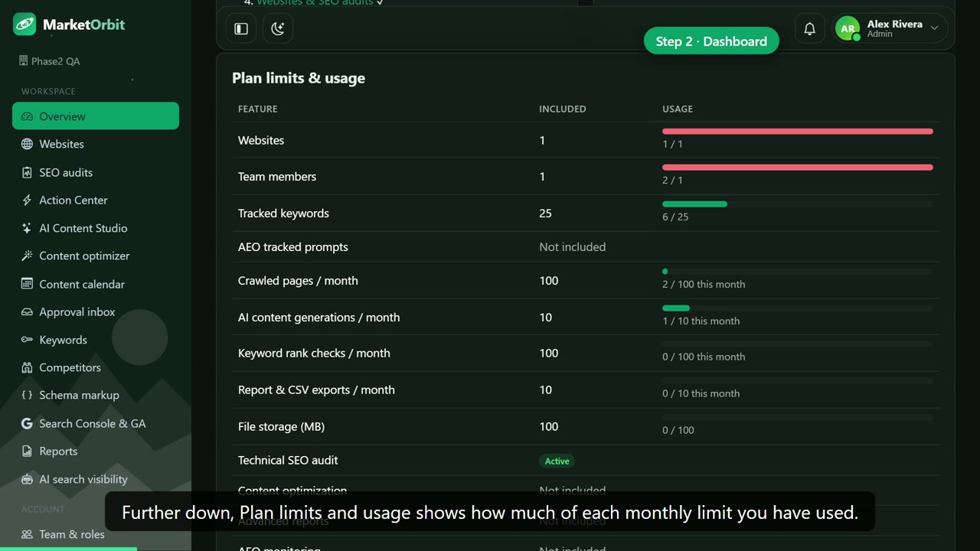980x551 pixels.
Task: Toggle the sidebar collapse icon
Action: (241, 28)
